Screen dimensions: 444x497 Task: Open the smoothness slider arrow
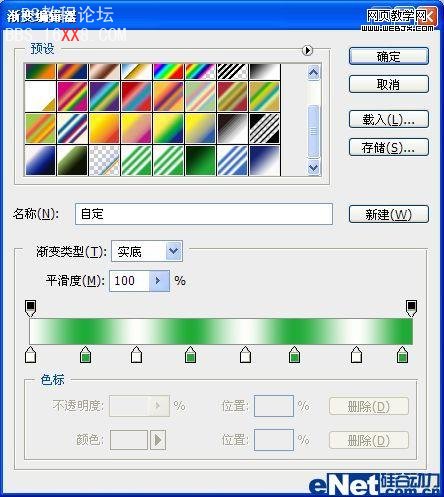point(158,281)
